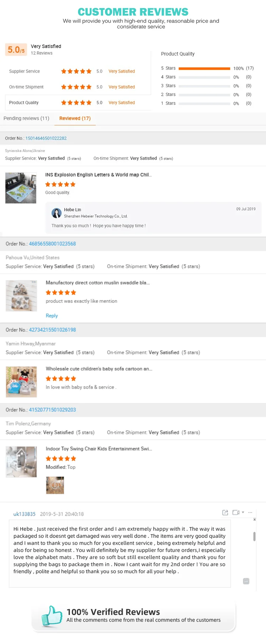Click the share icon above chat message

(225, 513)
